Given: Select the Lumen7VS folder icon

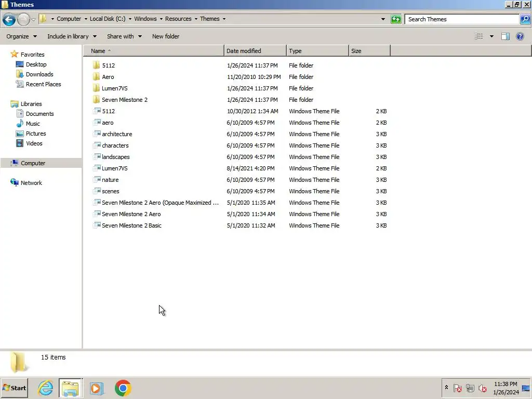Looking at the screenshot, I should (96, 88).
